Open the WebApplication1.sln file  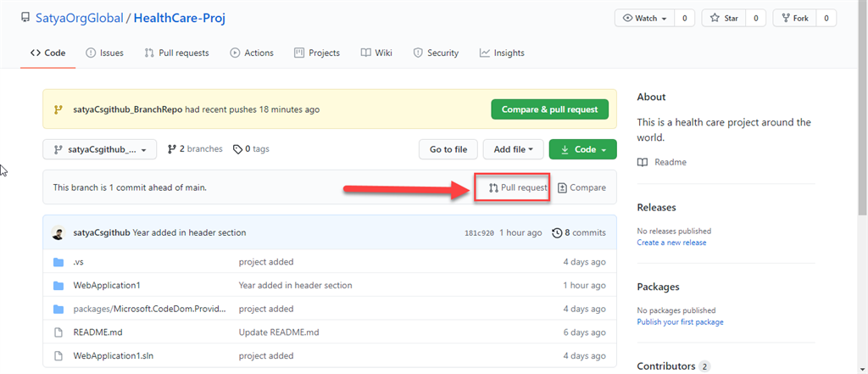[x=113, y=355]
